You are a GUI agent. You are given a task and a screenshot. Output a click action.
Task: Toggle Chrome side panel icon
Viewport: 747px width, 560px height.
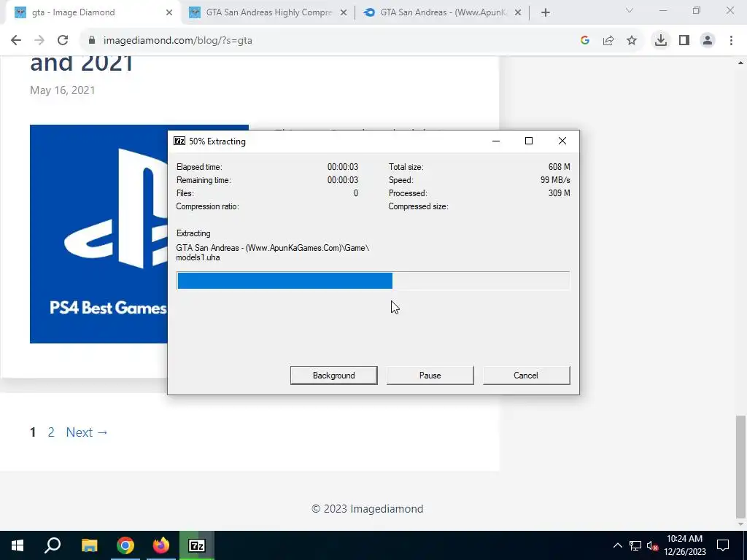684,41
